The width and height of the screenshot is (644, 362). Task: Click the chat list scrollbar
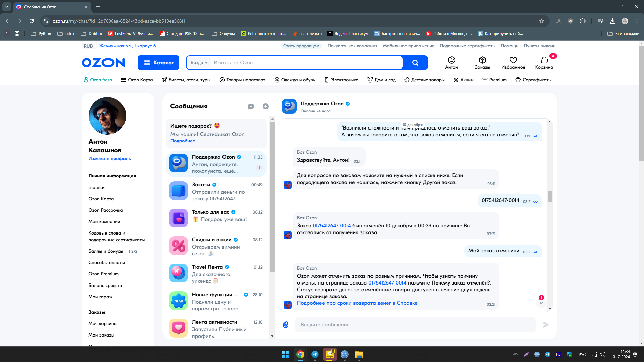coord(272,197)
